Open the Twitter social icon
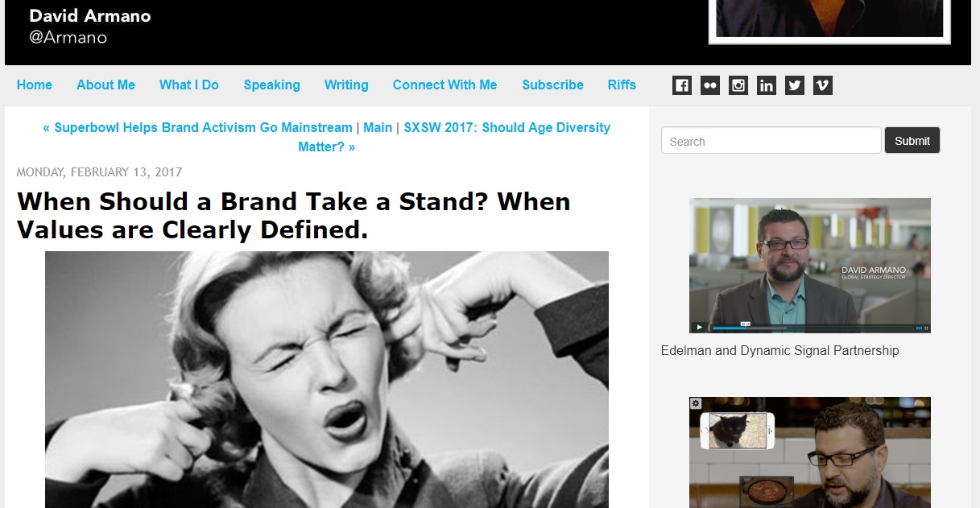Screen dimensions: 980x508 [x=795, y=85]
